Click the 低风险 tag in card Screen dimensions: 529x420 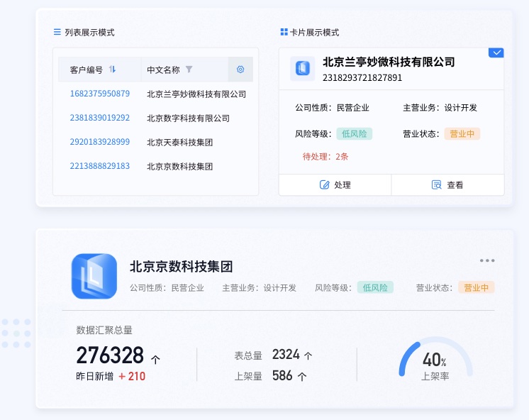[356, 133]
